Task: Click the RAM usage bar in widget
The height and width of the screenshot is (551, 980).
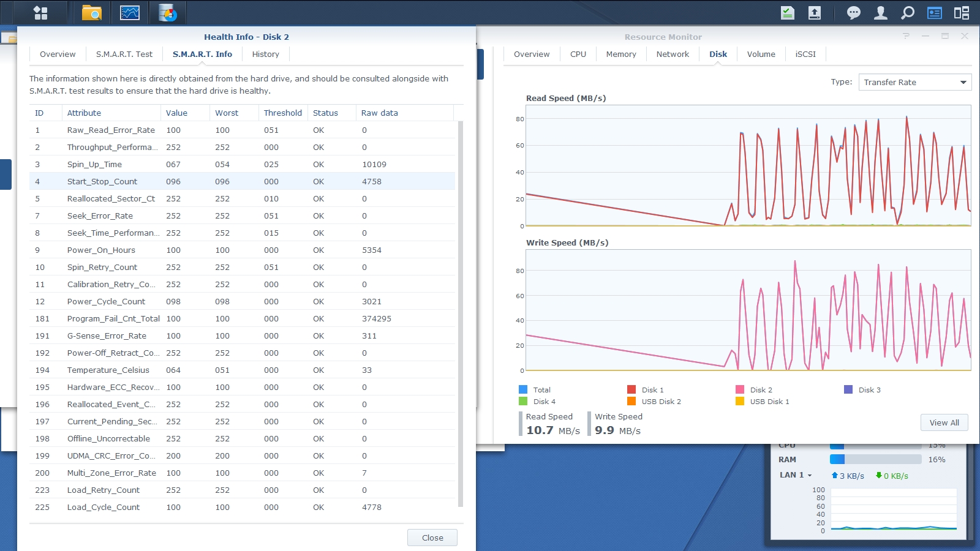Action: click(x=876, y=459)
